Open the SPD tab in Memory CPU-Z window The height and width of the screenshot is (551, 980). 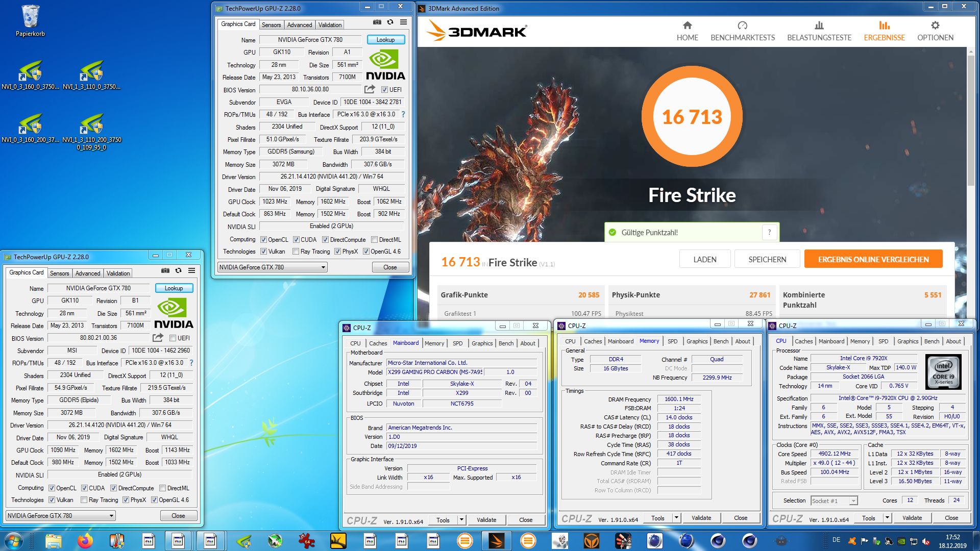pos(673,341)
